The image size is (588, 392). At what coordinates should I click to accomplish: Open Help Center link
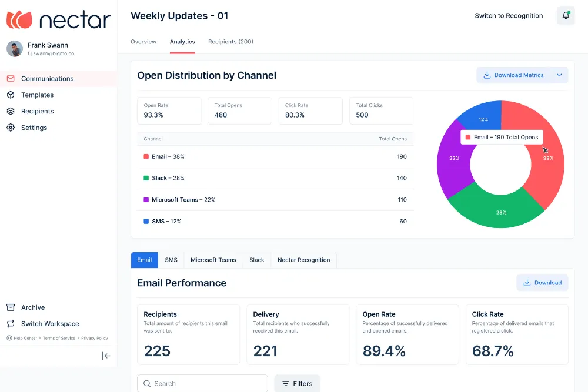[25, 338]
